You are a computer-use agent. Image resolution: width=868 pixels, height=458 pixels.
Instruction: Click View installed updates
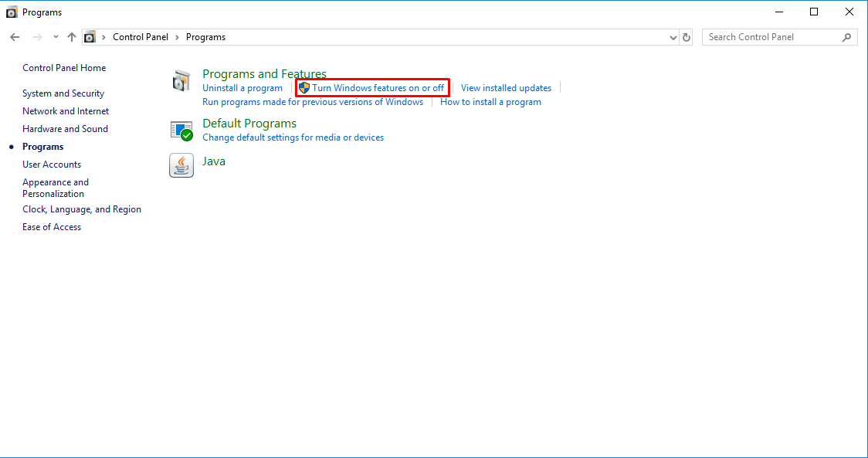pyautogui.click(x=506, y=88)
